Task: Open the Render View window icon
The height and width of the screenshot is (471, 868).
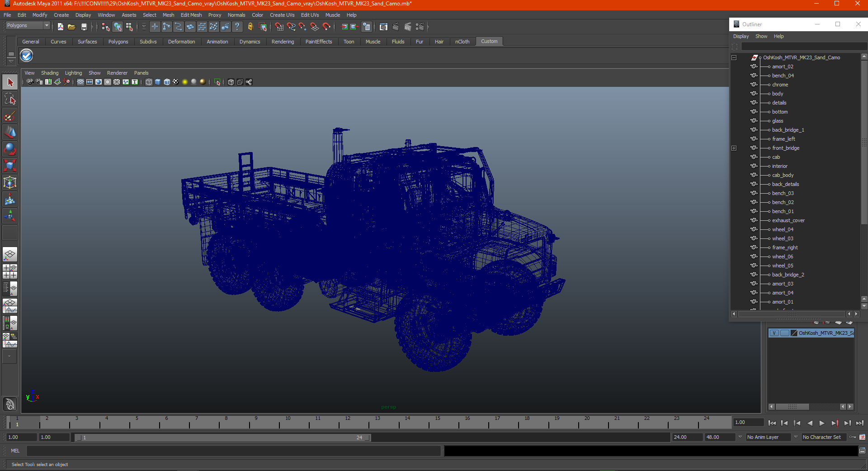Action: click(x=383, y=27)
